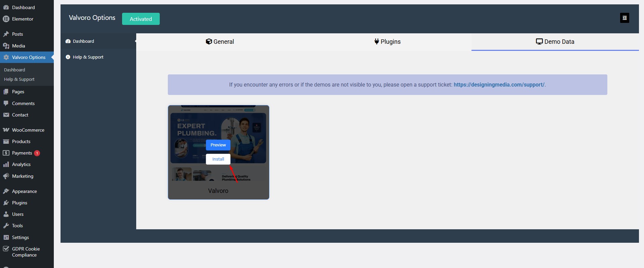The width and height of the screenshot is (644, 268).
Task: Select the Media library icon
Action: 6,46
